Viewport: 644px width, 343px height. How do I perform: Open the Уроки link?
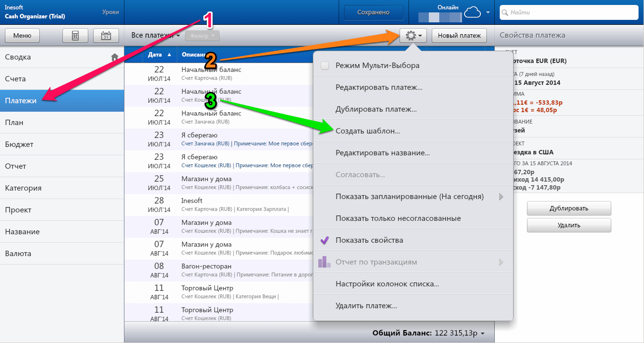(x=110, y=11)
